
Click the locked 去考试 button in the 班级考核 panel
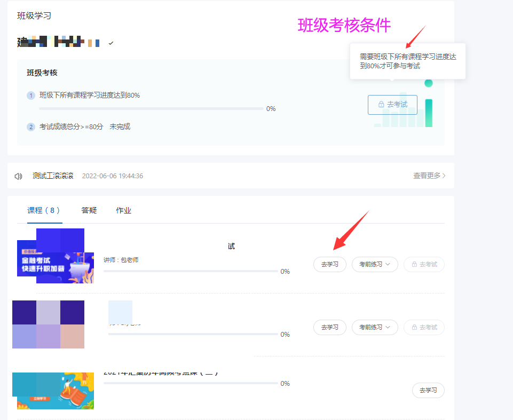pos(392,105)
